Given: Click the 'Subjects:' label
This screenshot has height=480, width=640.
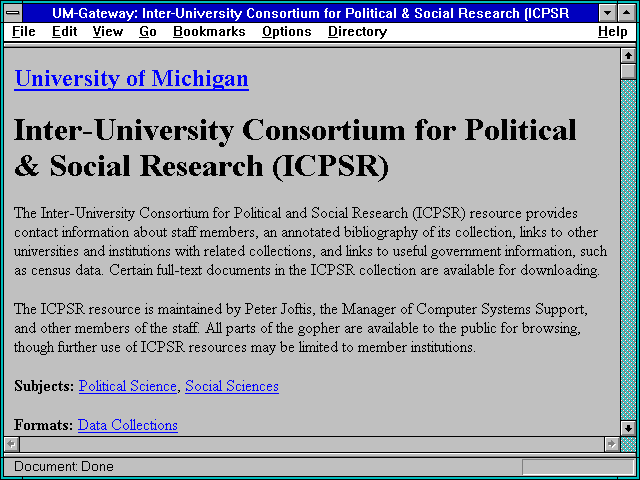Looking at the screenshot, I should tap(44, 386).
